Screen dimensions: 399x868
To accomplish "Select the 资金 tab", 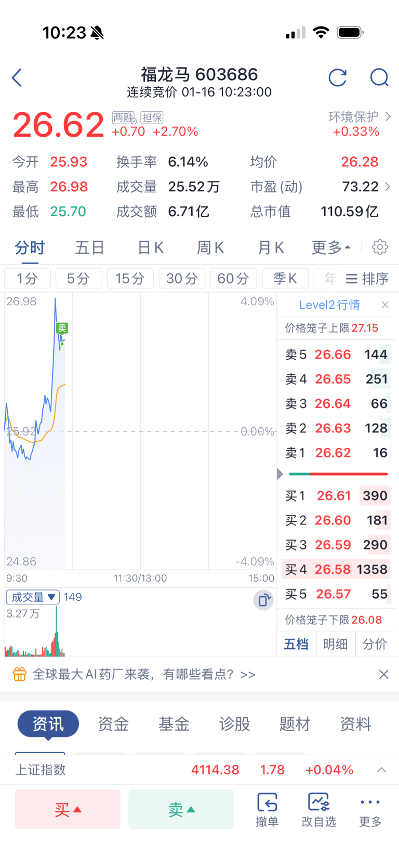I will (113, 724).
